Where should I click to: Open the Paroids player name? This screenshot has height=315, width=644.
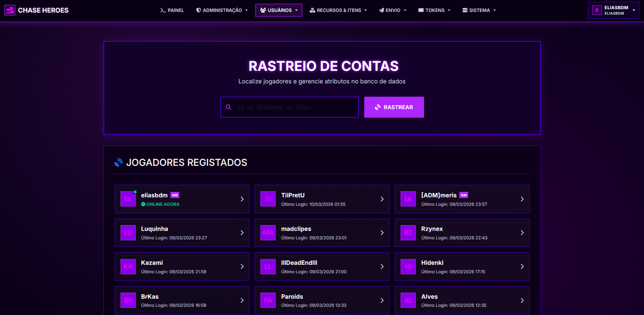(x=292, y=296)
